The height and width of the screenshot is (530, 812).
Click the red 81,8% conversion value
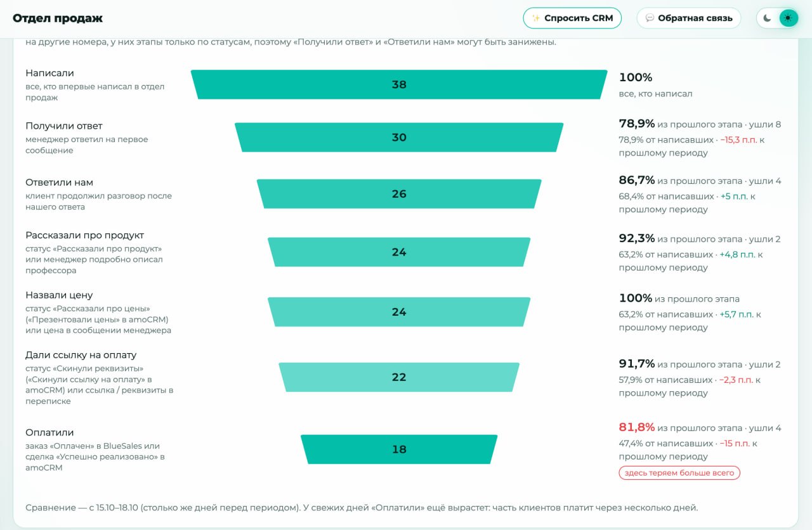pyautogui.click(x=637, y=427)
